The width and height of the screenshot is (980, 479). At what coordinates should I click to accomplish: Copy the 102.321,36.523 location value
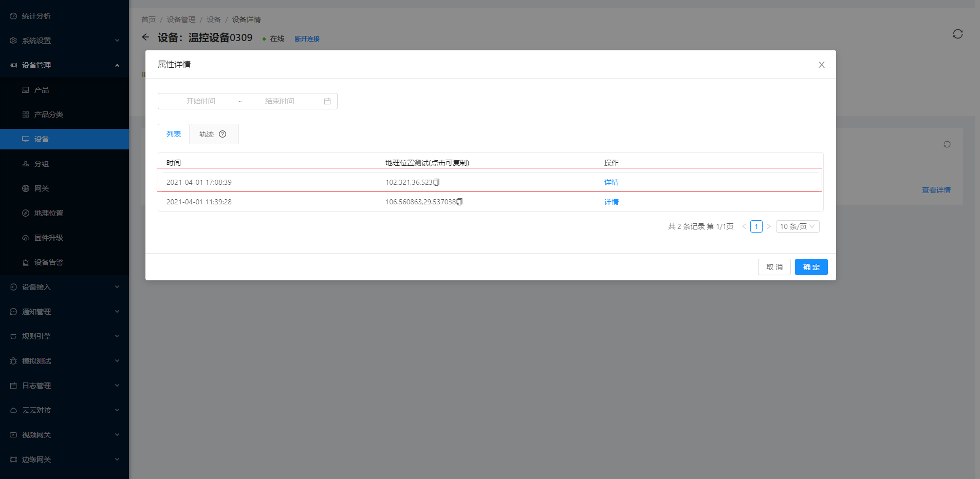(x=436, y=182)
